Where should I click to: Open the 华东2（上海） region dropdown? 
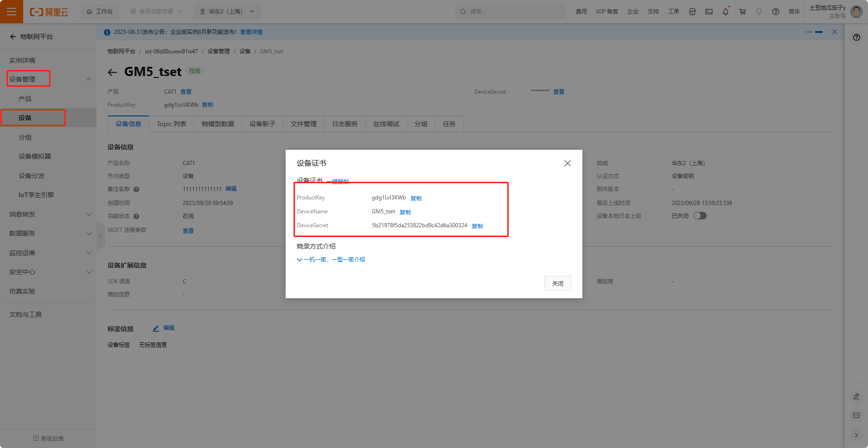(227, 12)
